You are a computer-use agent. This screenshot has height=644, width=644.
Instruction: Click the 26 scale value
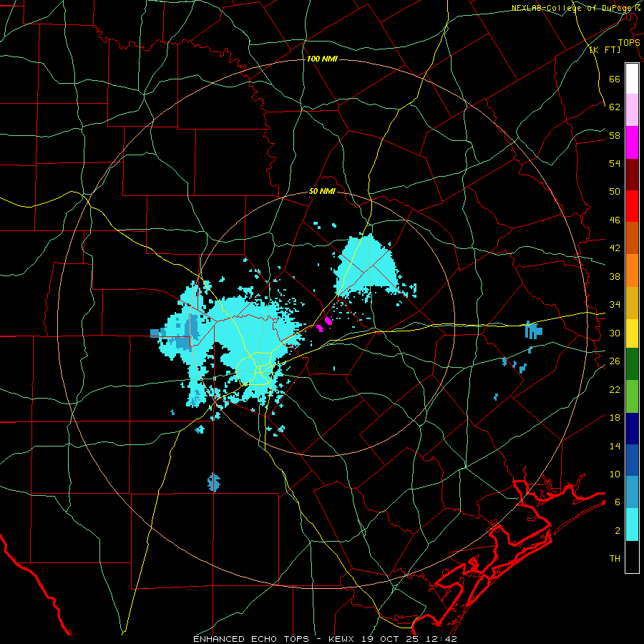615,361
